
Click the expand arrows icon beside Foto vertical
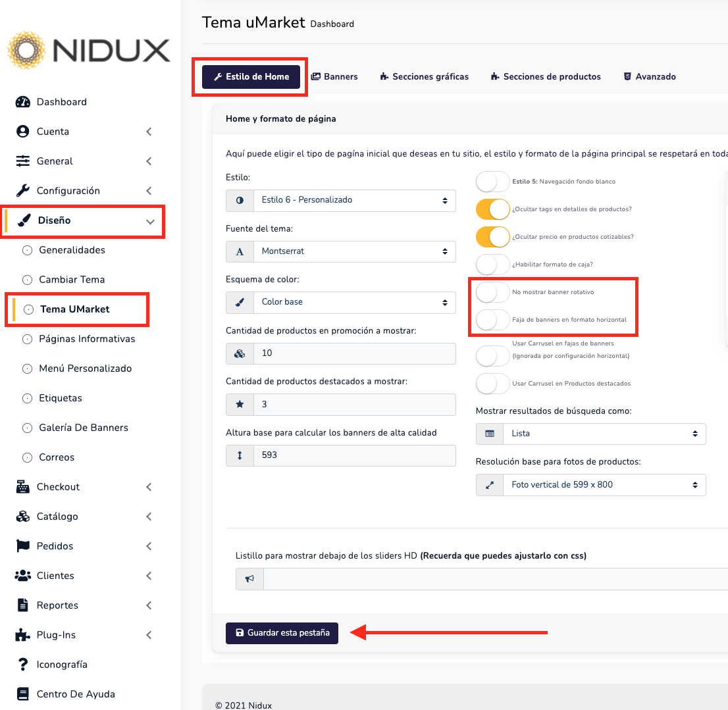489,485
